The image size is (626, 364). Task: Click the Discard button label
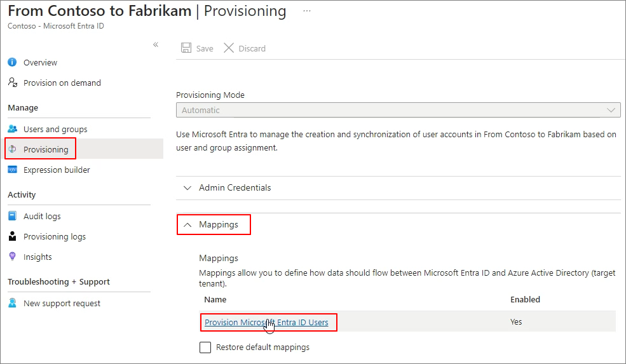point(252,49)
